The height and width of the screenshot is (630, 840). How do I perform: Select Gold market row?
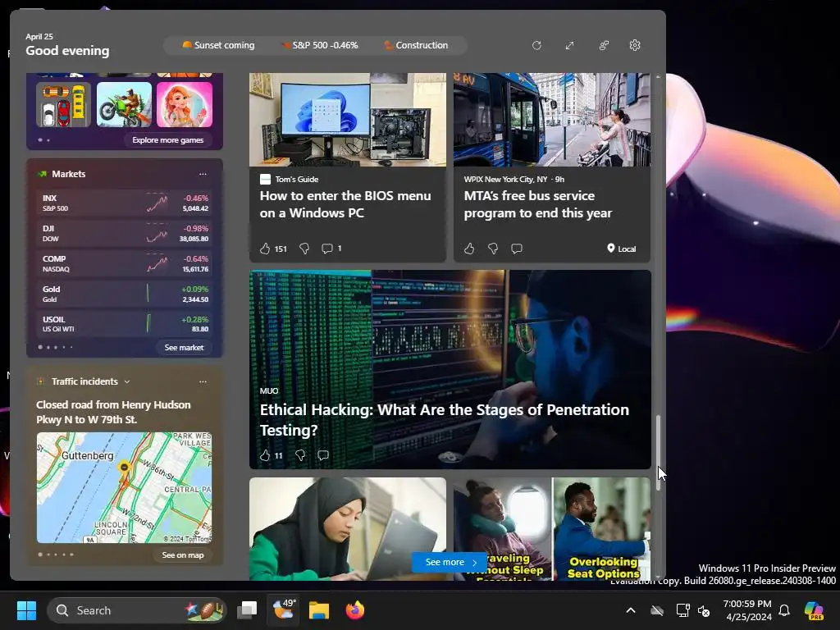(x=125, y=294)
